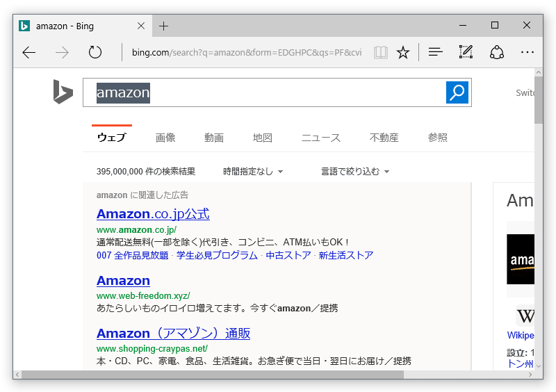Minimize the browser window

(462, 26)
